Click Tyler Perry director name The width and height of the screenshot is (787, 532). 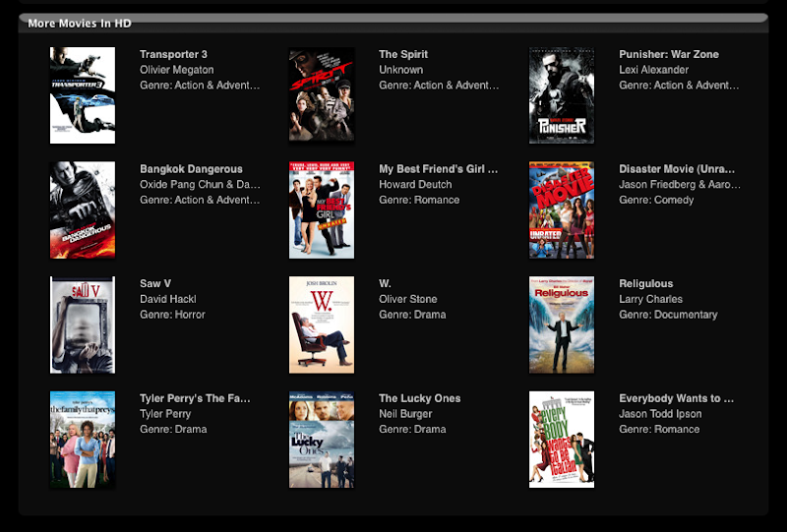(x=165, y=414)
